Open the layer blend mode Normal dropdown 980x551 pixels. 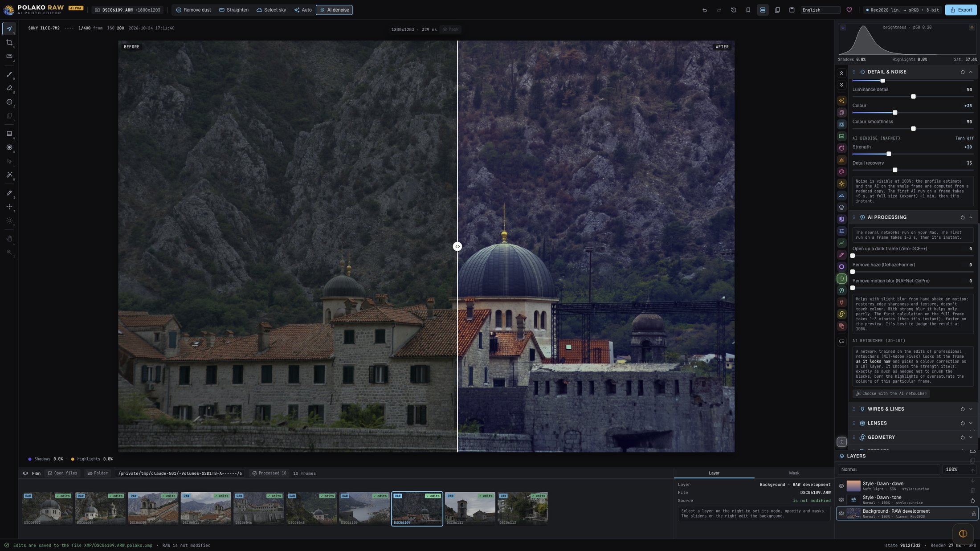(x=889, y=469)
